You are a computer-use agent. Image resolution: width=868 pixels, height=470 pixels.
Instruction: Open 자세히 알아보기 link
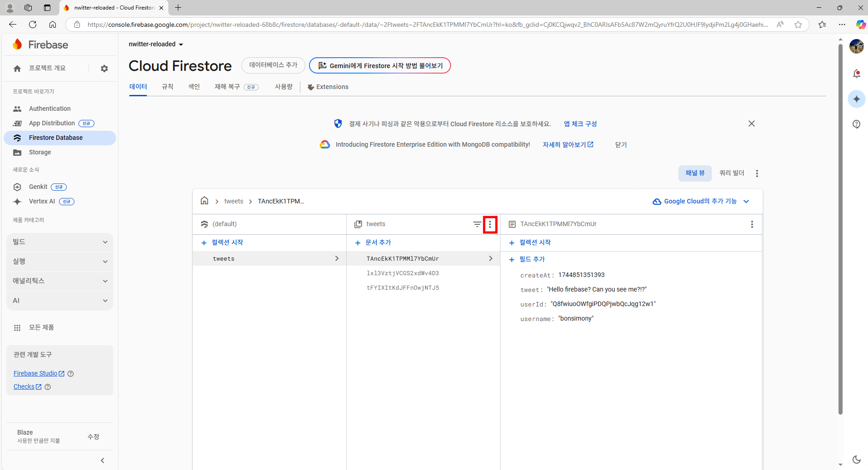click(x=568, y=144)
